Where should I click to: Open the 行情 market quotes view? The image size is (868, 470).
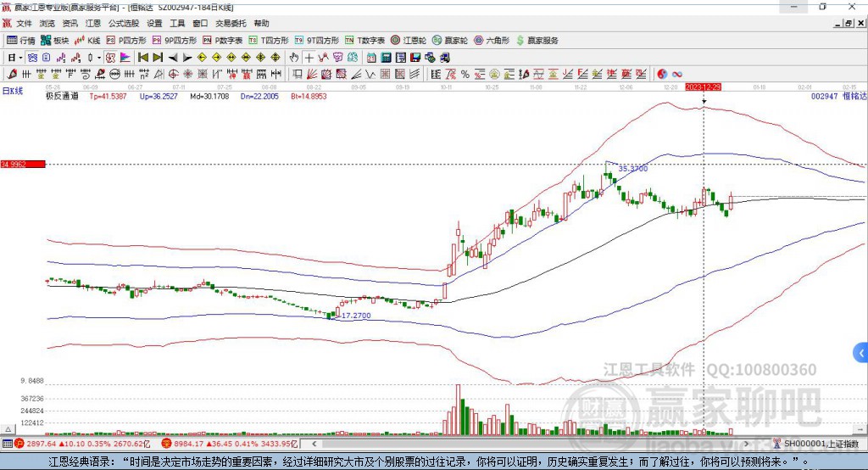point(20,41)
